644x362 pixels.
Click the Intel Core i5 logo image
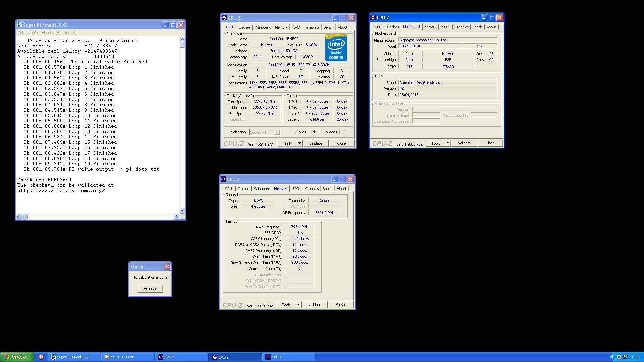[336, 48]
